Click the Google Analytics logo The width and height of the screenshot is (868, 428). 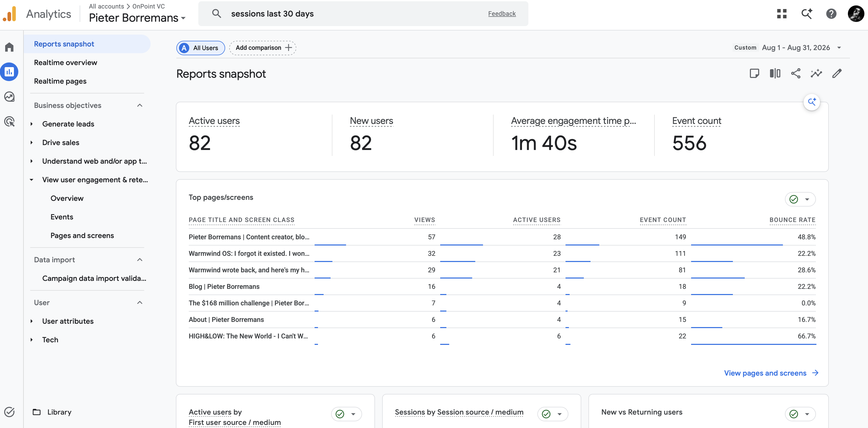point(10,14)
